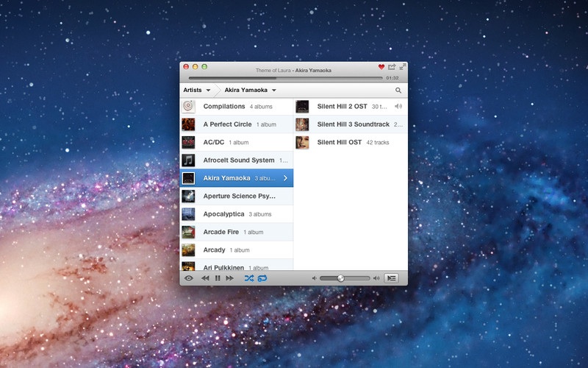This screenshot has height=368, width=588.
Task: Open search with the magnifier icon
Action: coord(398,91)
